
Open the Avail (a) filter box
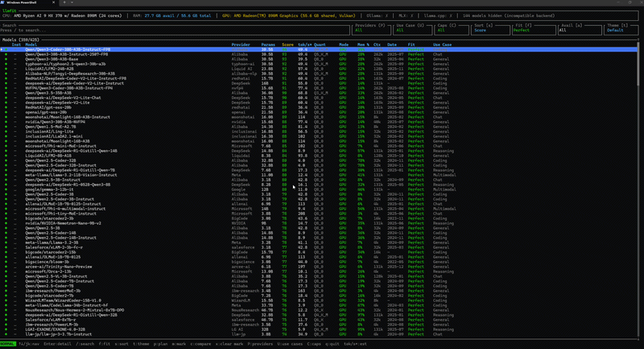579,30
